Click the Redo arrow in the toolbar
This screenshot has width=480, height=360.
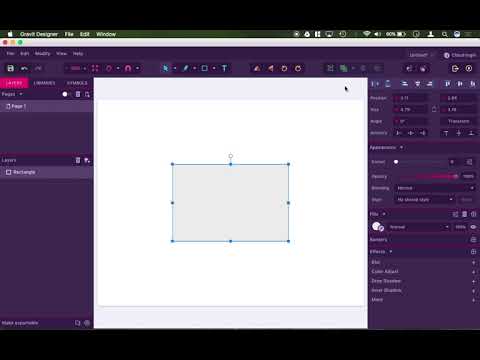coord(38,68)
